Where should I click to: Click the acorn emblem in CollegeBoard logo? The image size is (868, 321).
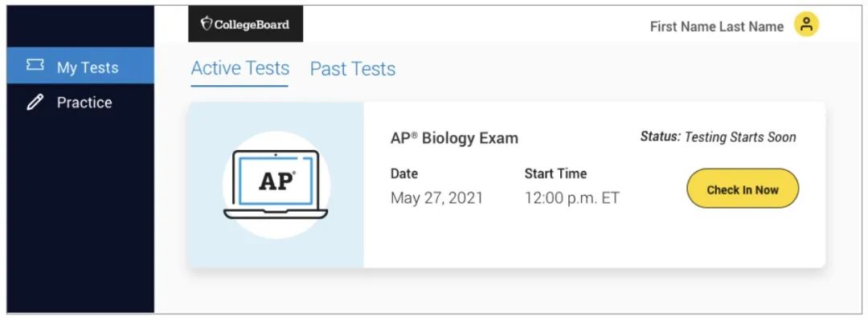tap(207, 24)
